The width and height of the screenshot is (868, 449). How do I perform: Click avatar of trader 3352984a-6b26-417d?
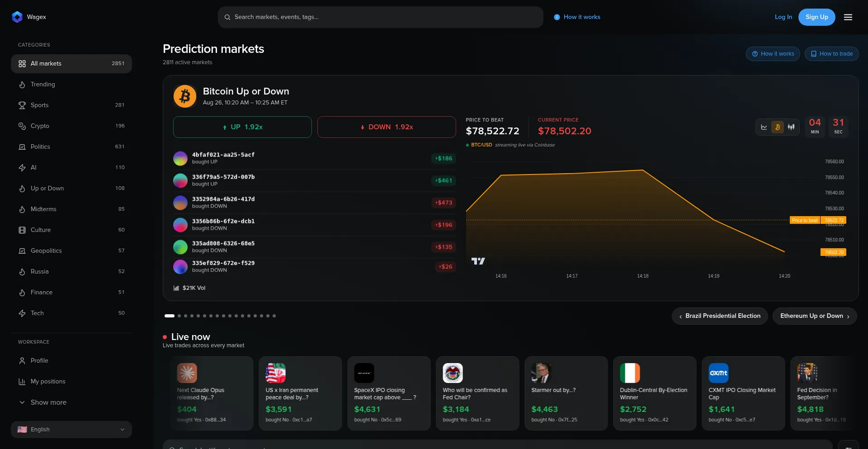pos(180,203)
